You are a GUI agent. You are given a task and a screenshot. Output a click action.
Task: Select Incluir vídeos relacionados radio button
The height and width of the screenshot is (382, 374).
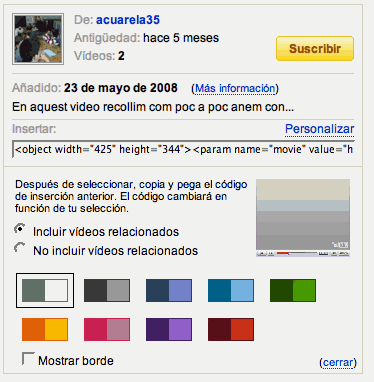click(20, 229)
